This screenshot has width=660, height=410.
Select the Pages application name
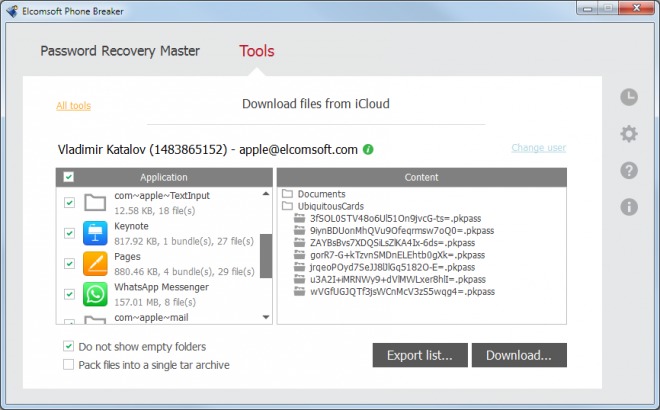point(128,256)
